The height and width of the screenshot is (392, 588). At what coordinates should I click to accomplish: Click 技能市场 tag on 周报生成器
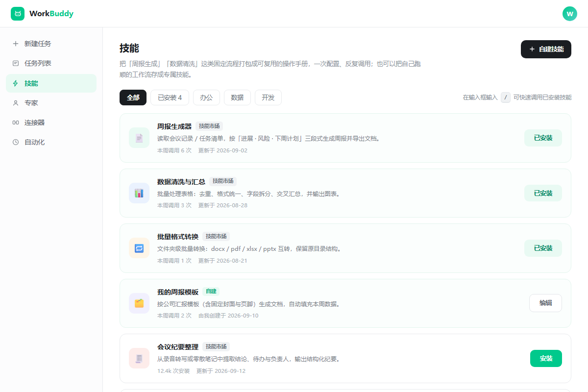point(209,126)
